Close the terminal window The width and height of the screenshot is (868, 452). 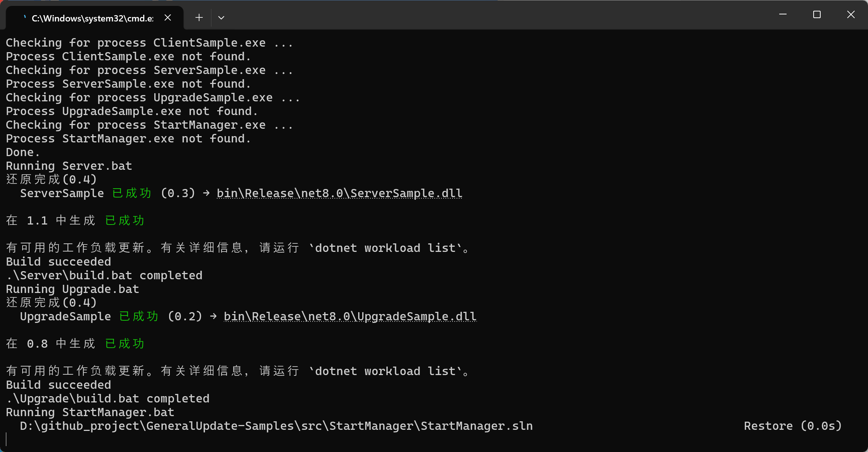(851, 14)
